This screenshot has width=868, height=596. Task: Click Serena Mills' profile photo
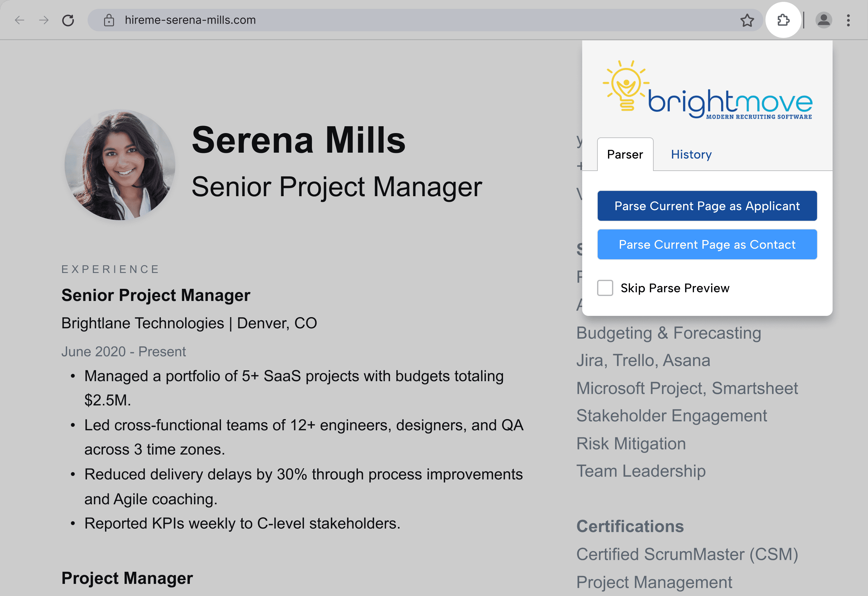[120, 165]
